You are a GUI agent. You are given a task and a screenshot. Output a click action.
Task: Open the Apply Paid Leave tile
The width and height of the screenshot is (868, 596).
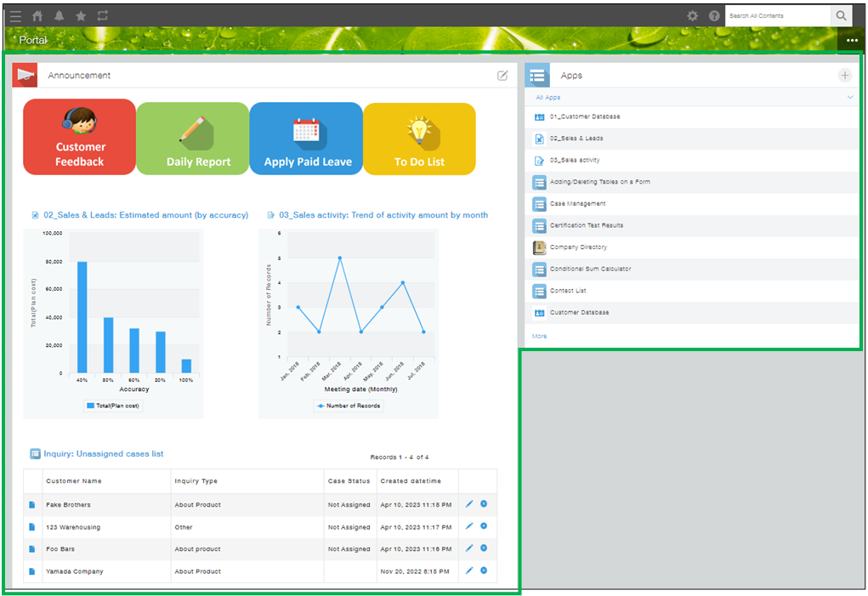(306, 137)
